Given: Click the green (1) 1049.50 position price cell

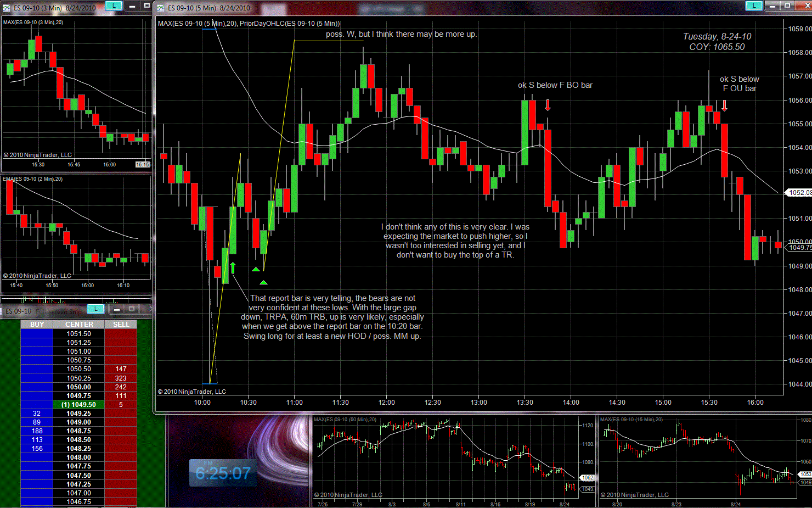Looking at the screenshot, I should tap(79, 405).
